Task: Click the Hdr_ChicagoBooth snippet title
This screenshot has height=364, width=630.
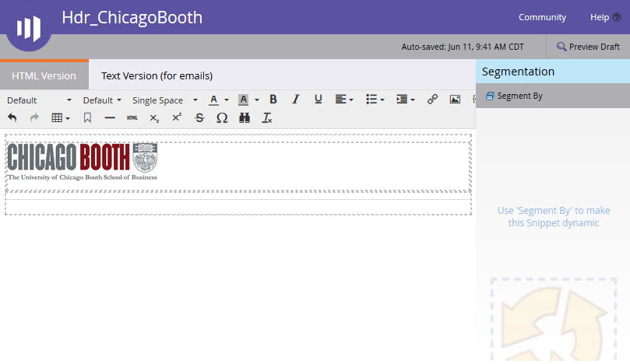Action: pos(132,18)
